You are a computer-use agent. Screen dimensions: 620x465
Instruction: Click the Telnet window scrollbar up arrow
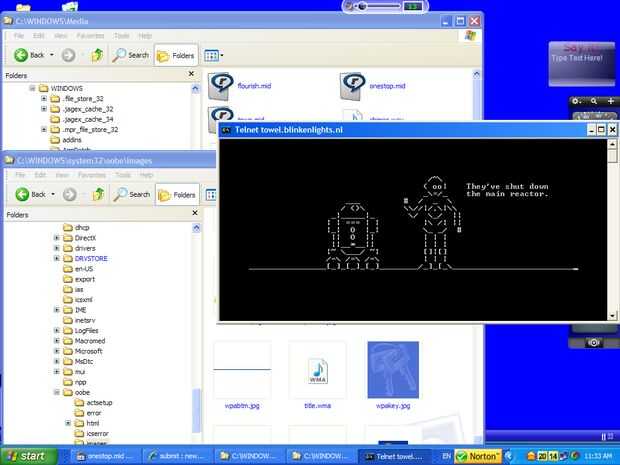coord(612,144)
